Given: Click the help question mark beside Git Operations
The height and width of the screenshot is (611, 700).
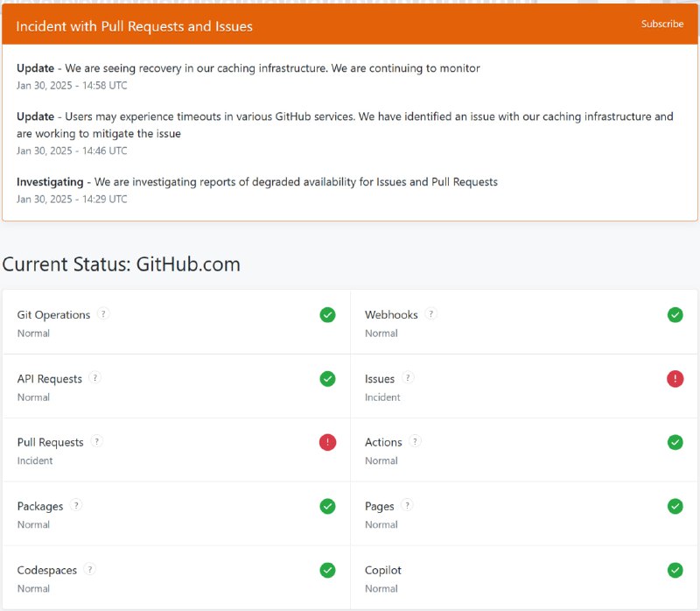Looking at the screenshot, I should 103,314.
